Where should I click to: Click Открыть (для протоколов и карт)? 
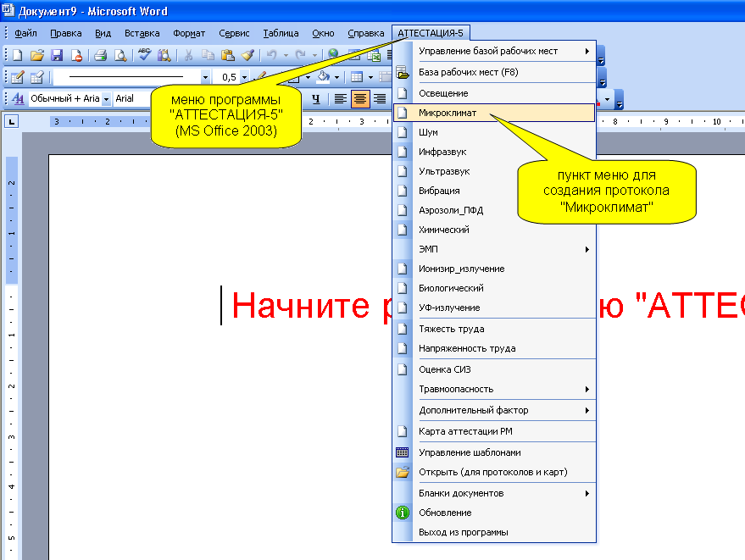[493, 472]
